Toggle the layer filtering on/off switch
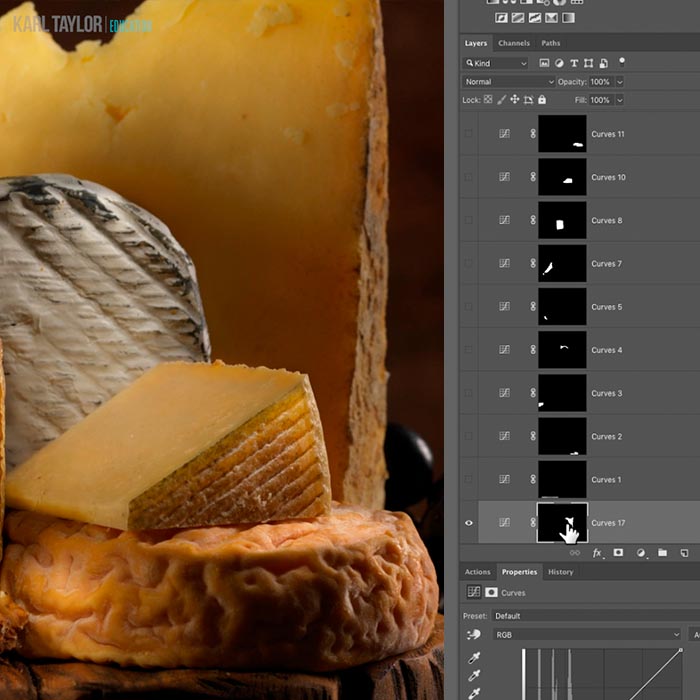This screenshot has width=700, height=700. (621, 62)
